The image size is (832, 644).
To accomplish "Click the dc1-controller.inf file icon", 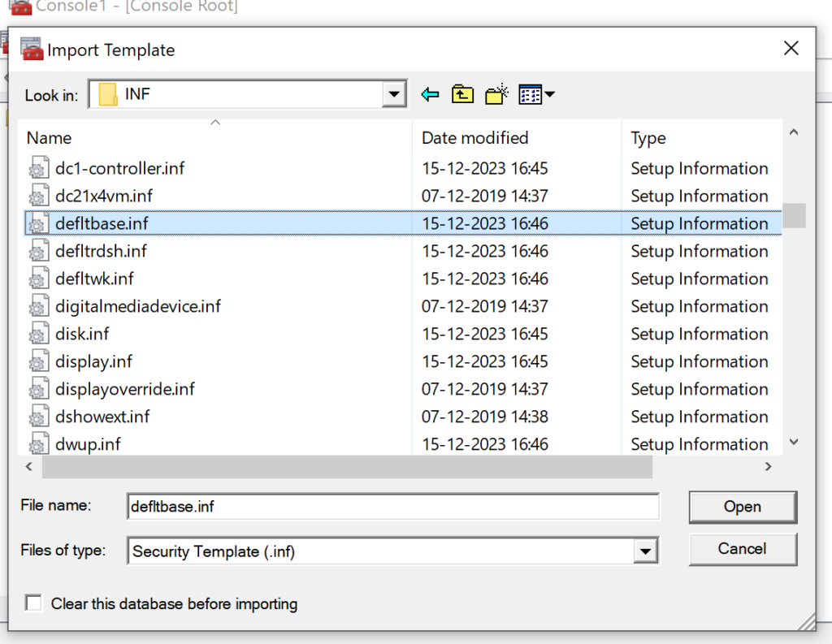I will click(39, 168).
